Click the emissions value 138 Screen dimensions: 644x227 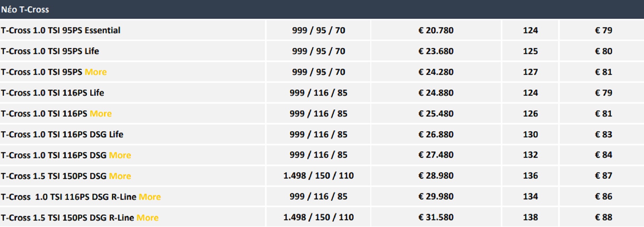(x=530, y=217)
